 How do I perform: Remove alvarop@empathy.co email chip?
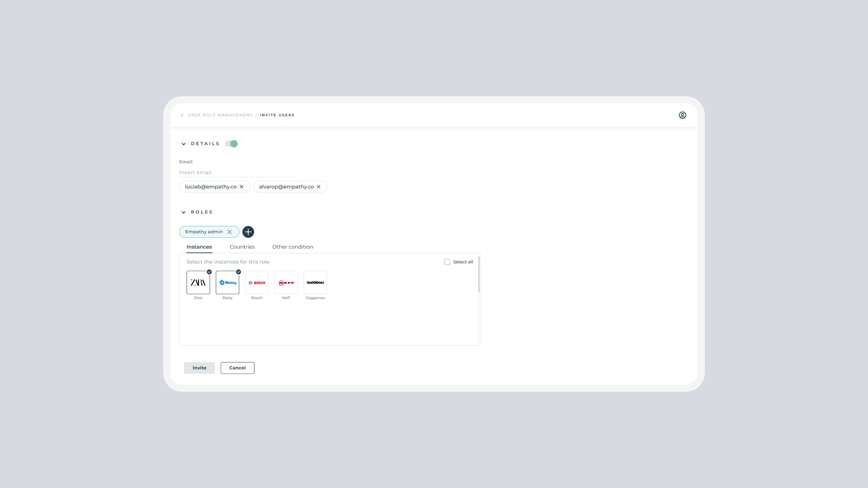319,187
